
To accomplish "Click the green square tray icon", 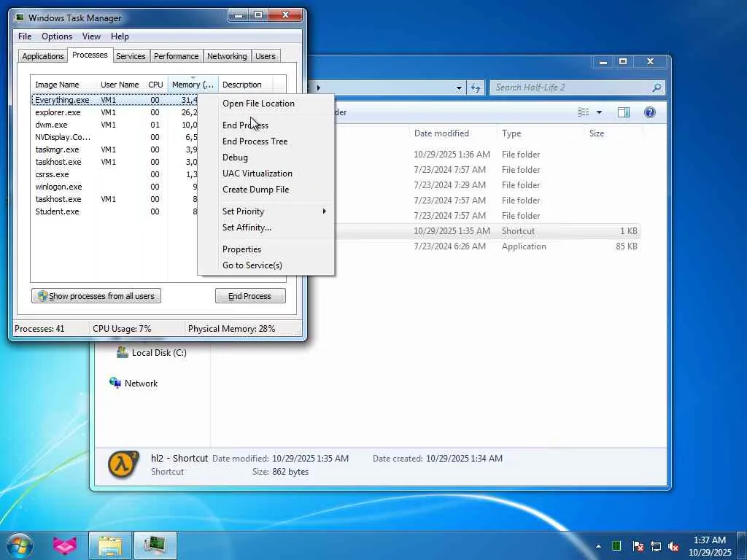I will 616,546.
